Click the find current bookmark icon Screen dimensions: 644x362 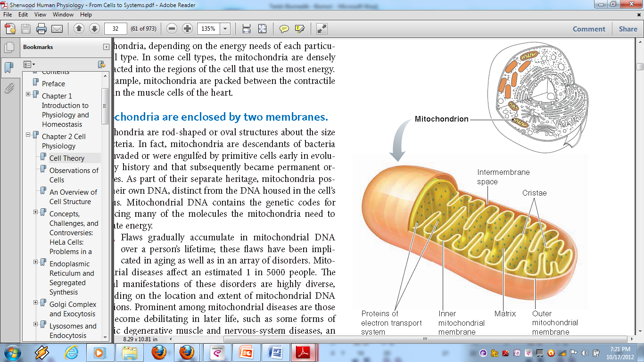pyautogui.click(x=101, y=64)
